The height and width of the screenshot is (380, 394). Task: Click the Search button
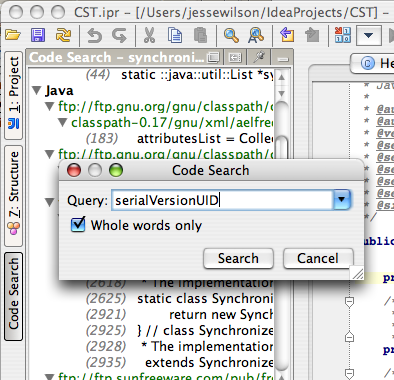(x=238, y=258)
